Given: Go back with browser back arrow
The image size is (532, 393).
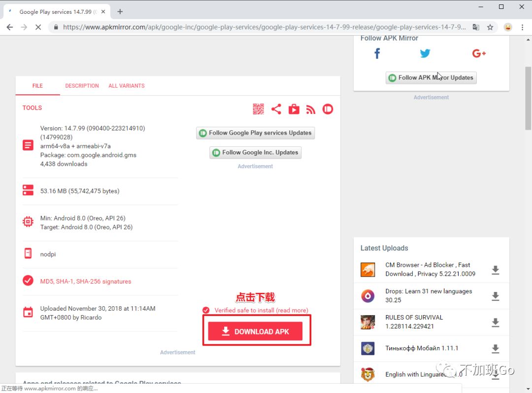Looking at the screenshot, I should 10,27.
